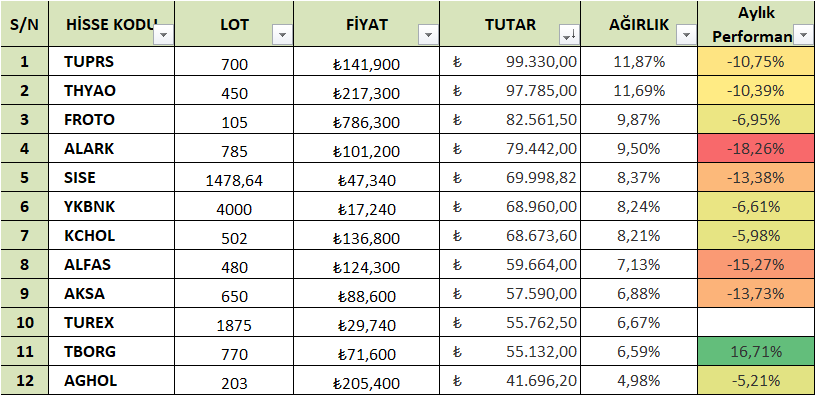The height and width of the screenshot is (395, 815).
Task: Open the FİYAT column filter arrow
Action: [x=428, y=35]
